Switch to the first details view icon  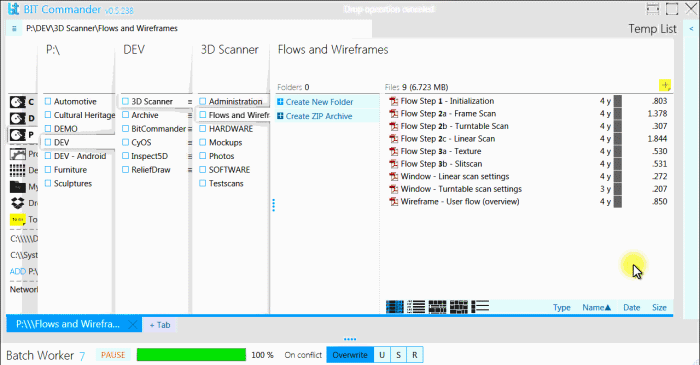coord(395,307)
